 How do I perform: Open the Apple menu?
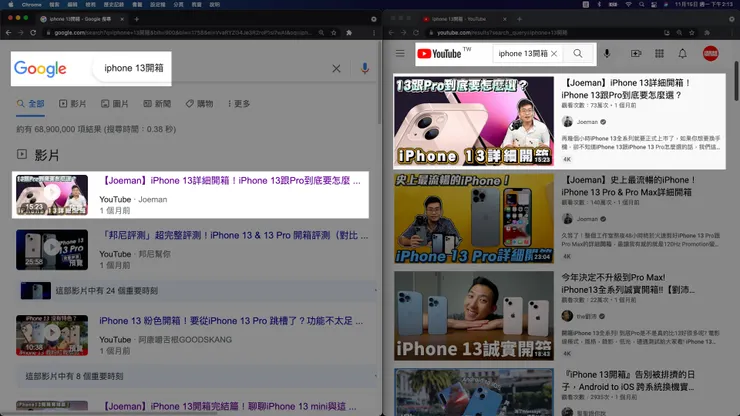coord(10,4)
